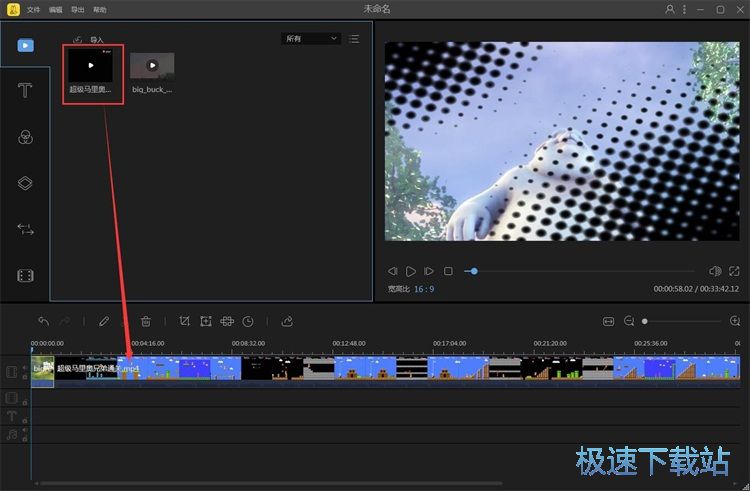Click the text track T icon

pos(11,415)
